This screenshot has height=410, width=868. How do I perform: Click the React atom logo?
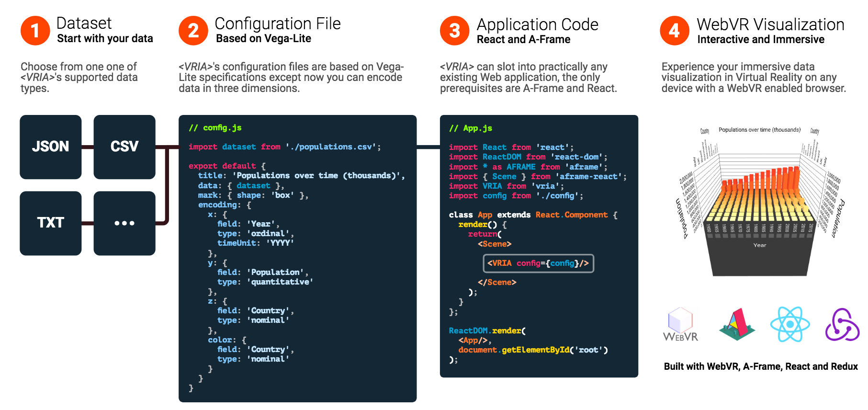click(x=790, y=324)
